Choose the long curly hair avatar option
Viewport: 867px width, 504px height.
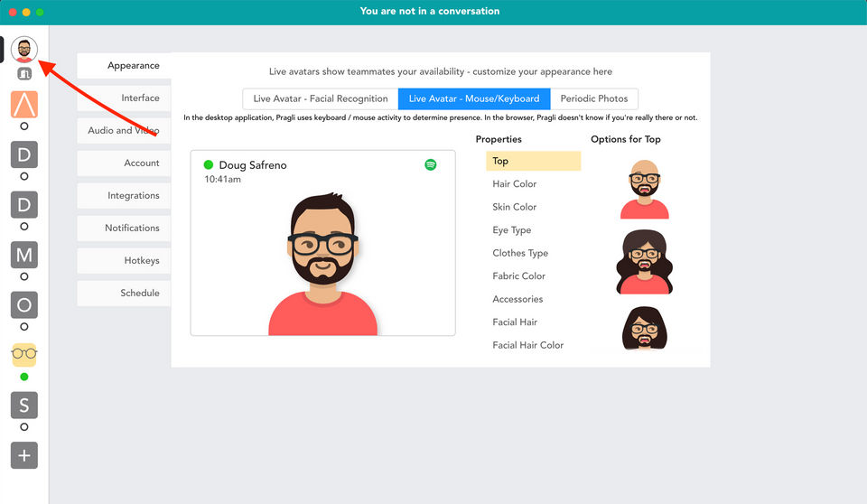pyautogui.click(x=645, y=262)
